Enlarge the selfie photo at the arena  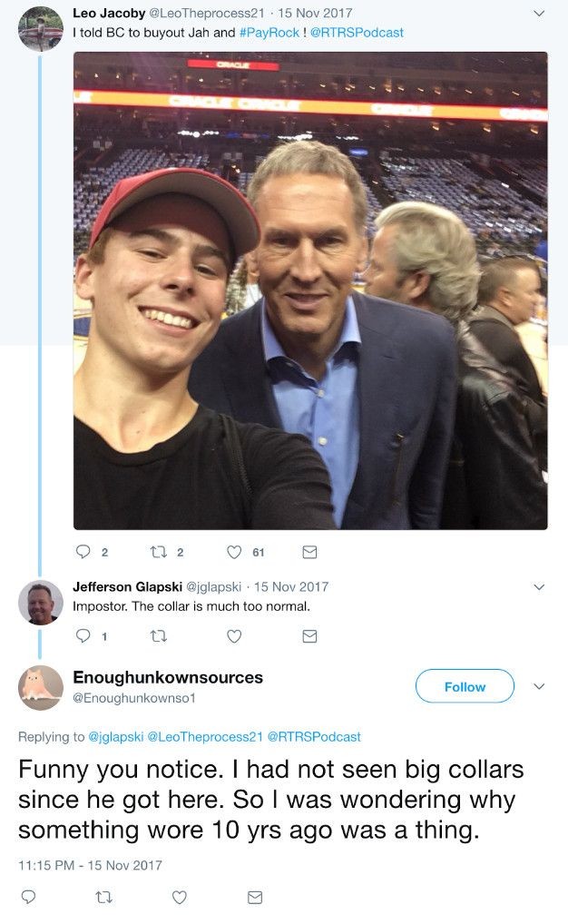click(310, 290)
